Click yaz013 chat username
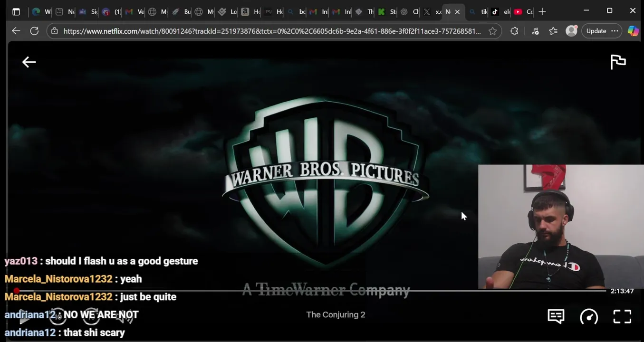 point(21,261)
